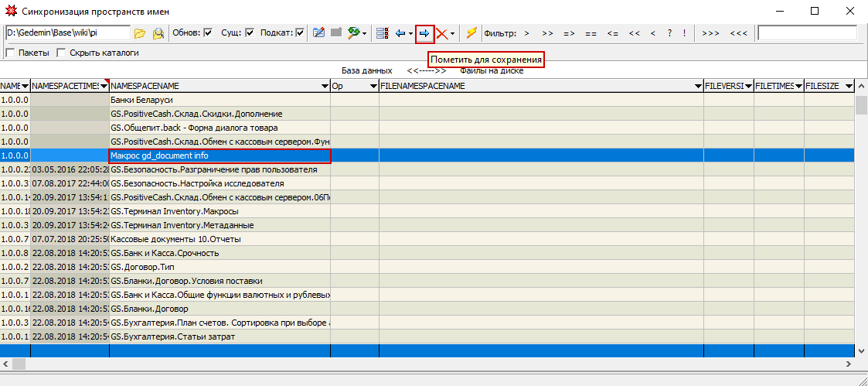Viewport: 868px width, 386px height.
Task: Uncheck the Сущ checkbox
Action: pyautogui.click(x=249, y=33)
